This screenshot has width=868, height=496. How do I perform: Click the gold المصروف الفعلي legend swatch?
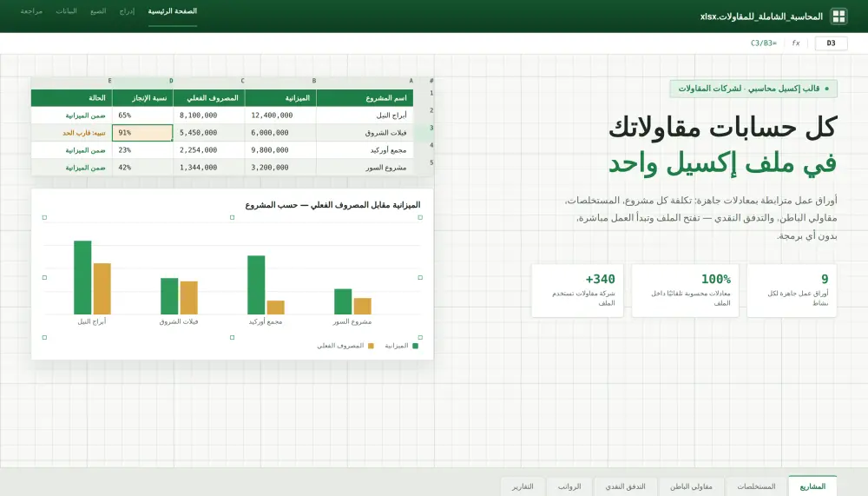pyautogui.click(x=371, y=346)
